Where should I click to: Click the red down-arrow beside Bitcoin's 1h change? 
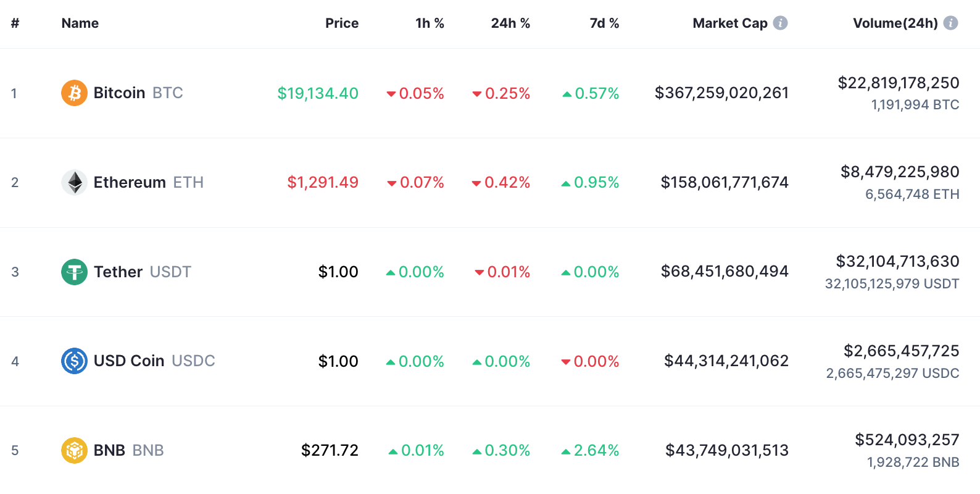tap(392, 94)
